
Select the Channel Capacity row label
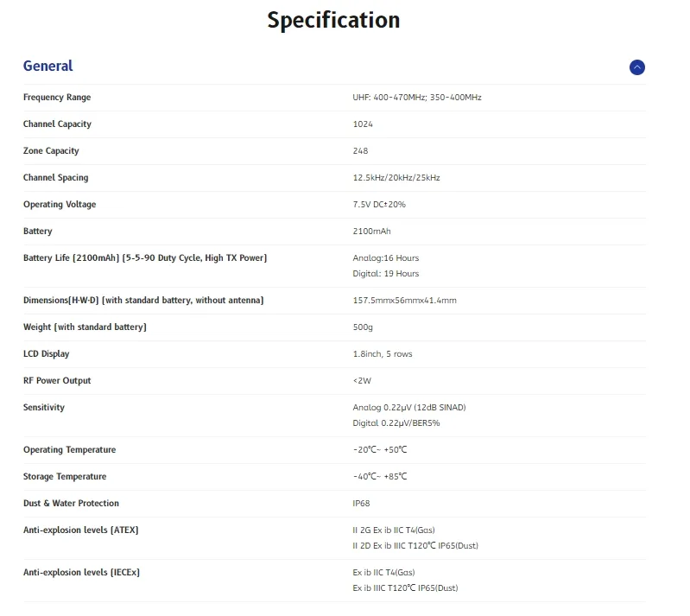click(57, 124)
